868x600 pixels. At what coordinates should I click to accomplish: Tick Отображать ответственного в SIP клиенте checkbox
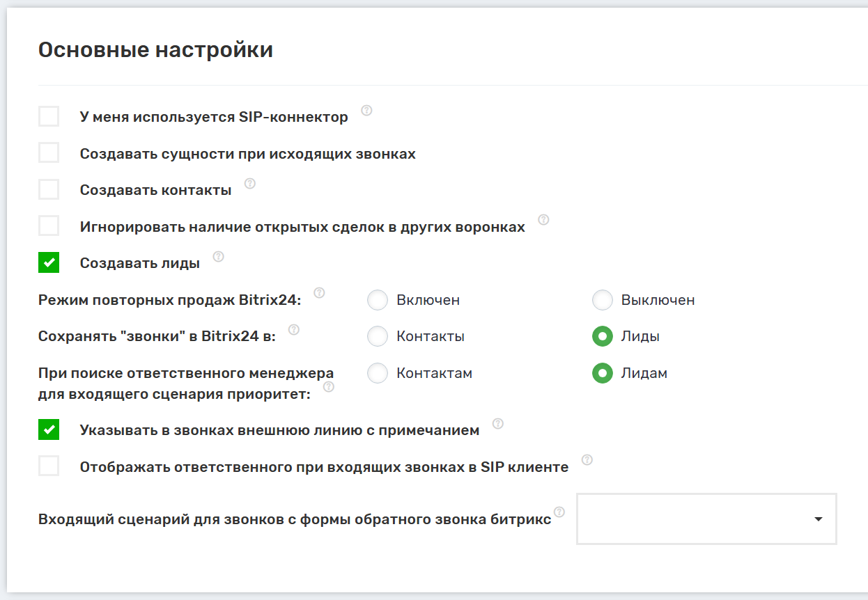tap(49, 466)
